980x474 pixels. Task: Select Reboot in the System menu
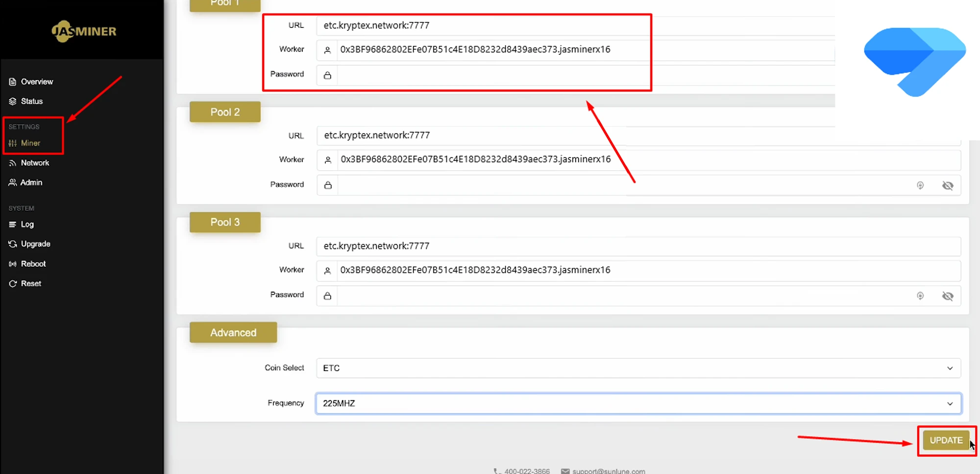pos(33,264)
